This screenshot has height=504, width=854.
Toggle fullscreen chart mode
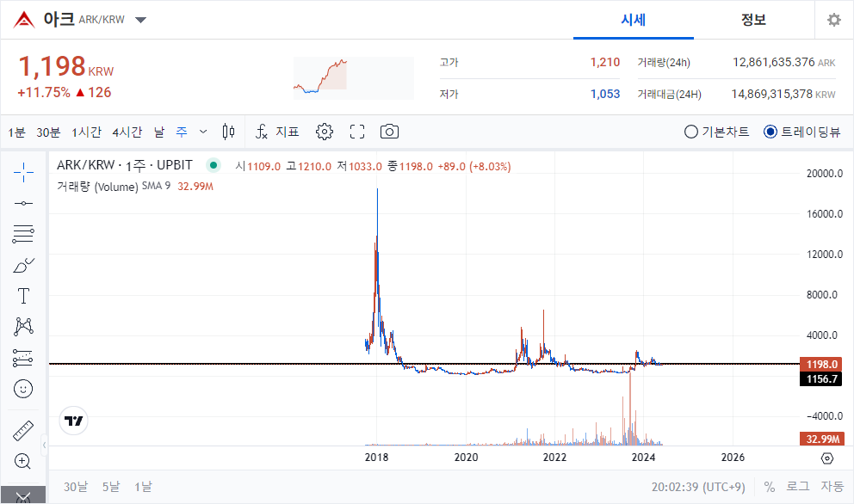coord(357,132)
